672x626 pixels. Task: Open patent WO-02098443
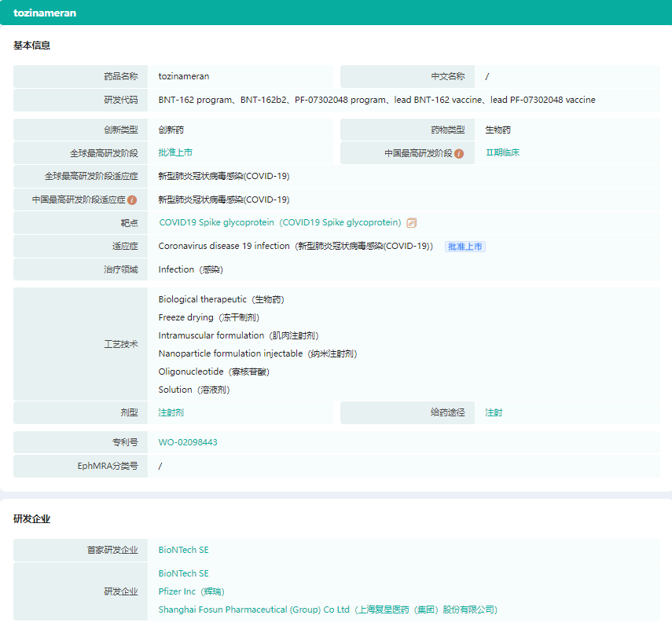tap(188, 442)
